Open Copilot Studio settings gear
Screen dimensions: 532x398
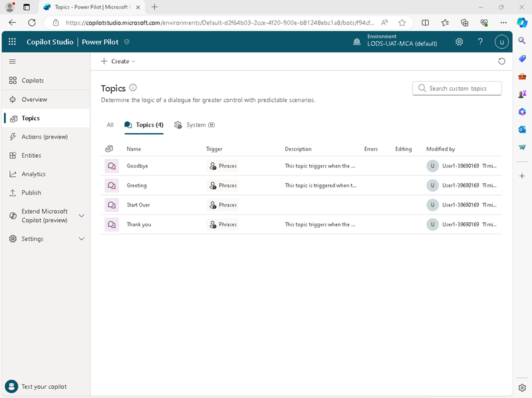(x=459, y=42)
